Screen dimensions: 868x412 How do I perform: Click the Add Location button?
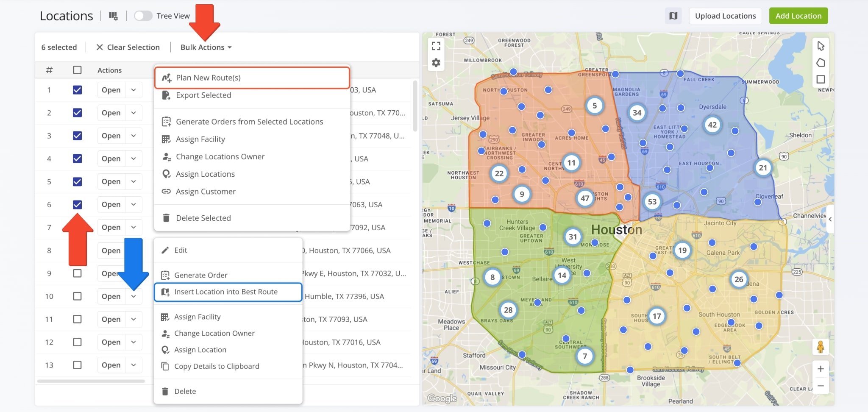tap(798, 16)
